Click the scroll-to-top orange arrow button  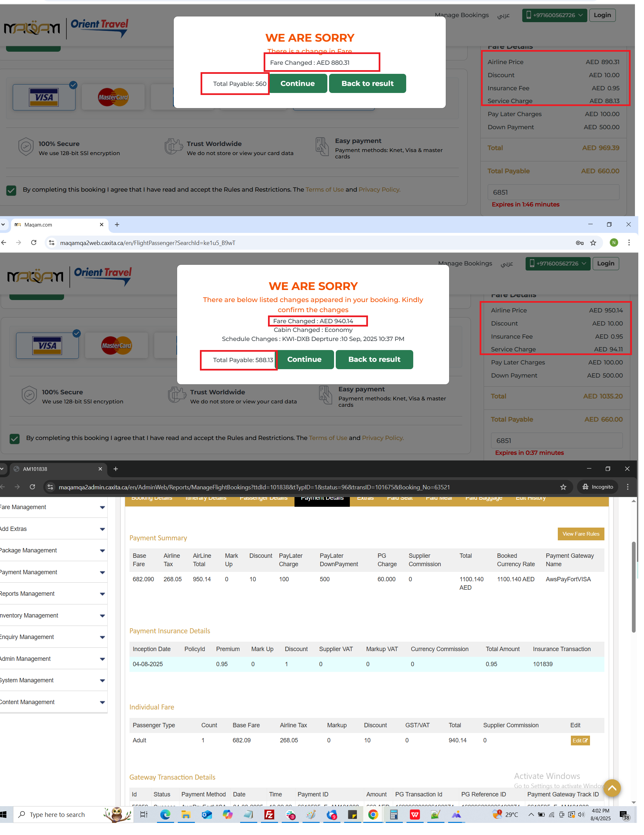point(611,788)
